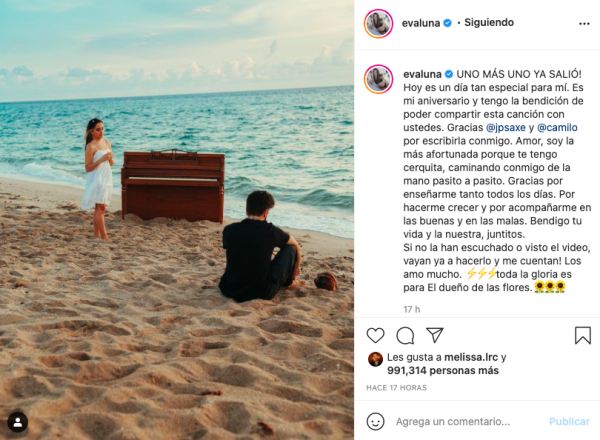Open the @jpsaxe mention link
The height and width of the screenshot is (440, 600).
[x=505, y=127]
